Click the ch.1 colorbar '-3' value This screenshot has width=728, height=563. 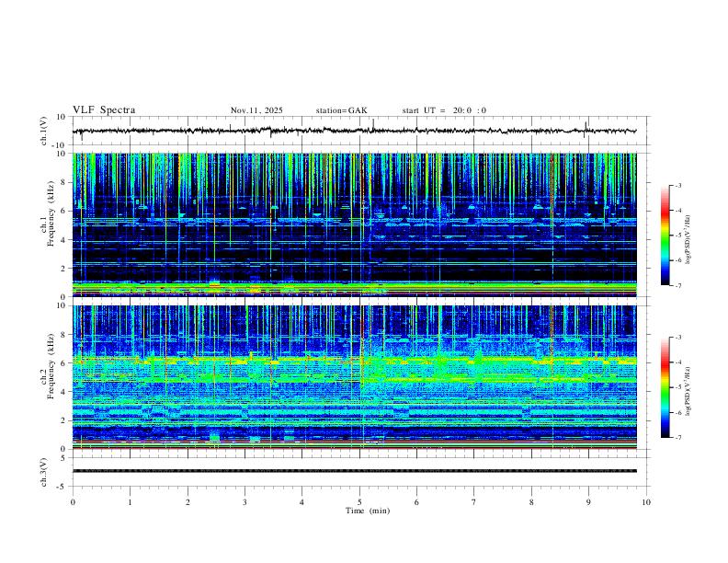677,186
